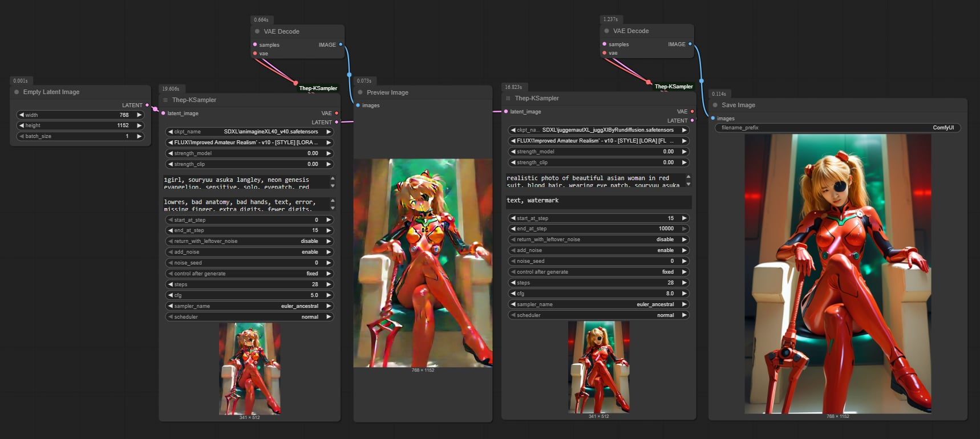The height and width of the screenshot is (439, 980).
Task: Decrease height with its left arrow
Action: (x=22, y=125)
